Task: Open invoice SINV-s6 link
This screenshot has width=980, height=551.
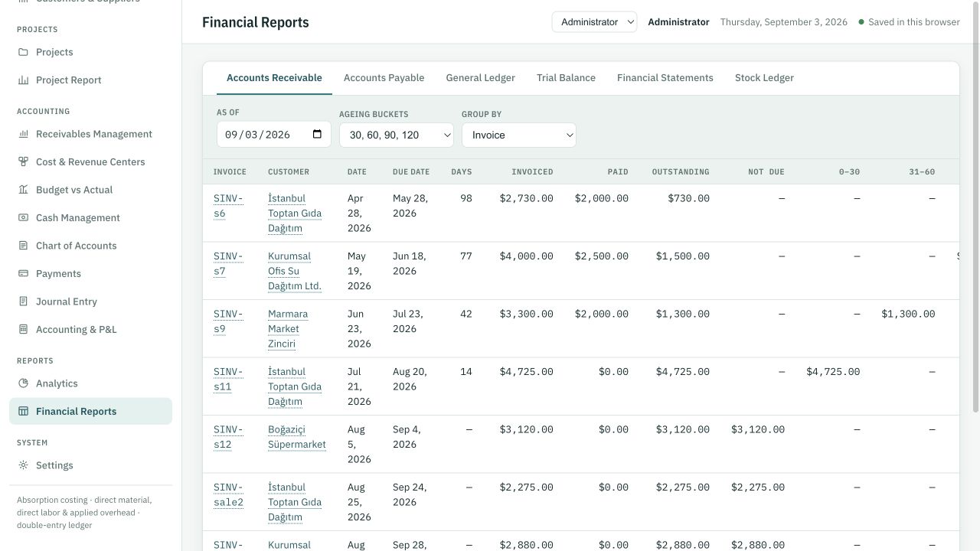Action: tap(228, 206)
